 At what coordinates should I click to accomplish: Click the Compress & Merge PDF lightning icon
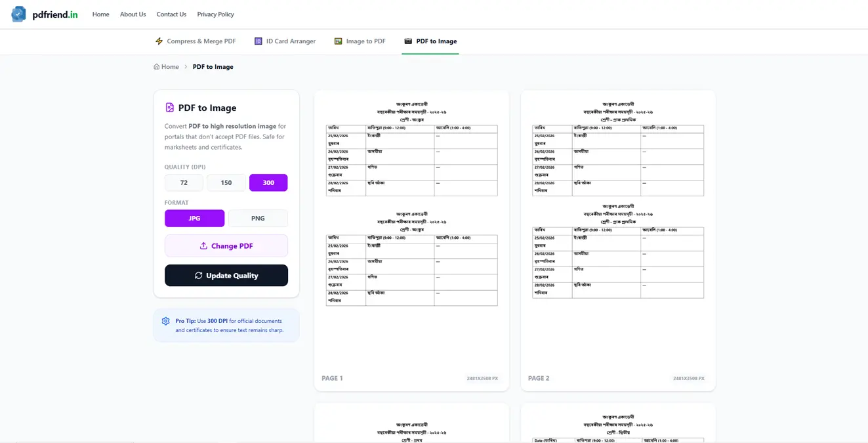tap(159, 41)
